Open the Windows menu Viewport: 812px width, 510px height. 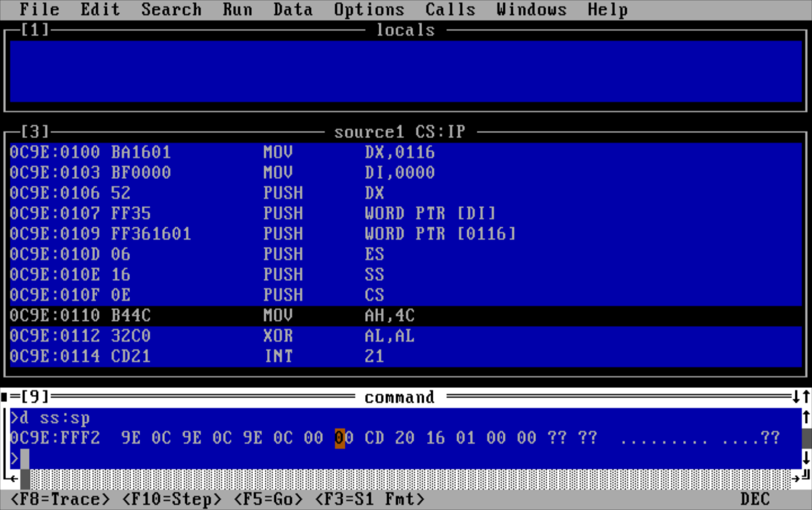[x=532, y=10]
